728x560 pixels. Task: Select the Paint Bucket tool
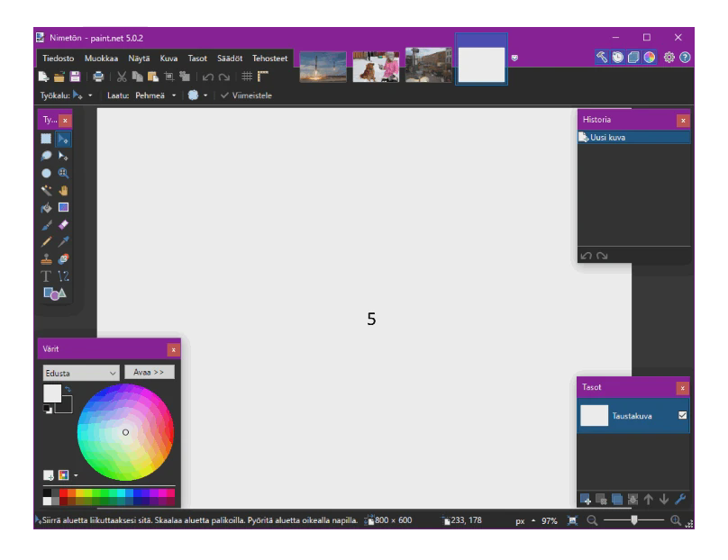point(46,207)
